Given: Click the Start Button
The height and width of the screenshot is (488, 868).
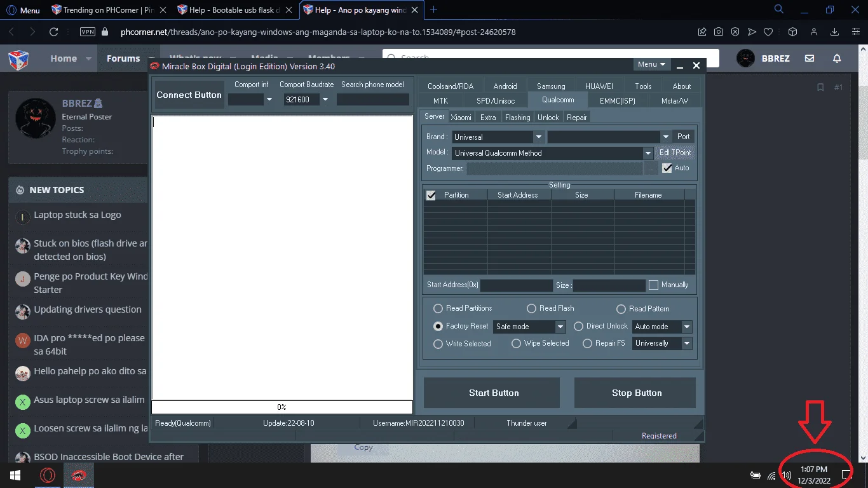Looking at the screenshot, I should tap(492, 393).
